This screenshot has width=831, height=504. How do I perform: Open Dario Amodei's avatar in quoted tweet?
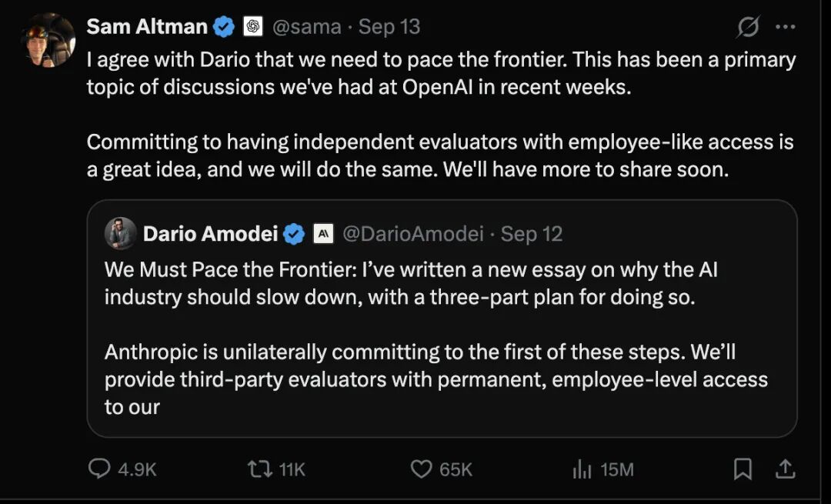tap(121, 233)
